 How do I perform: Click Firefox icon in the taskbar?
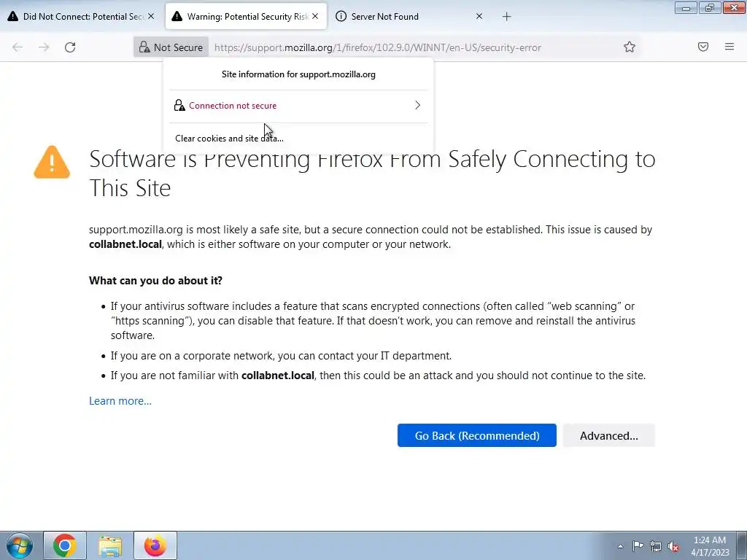point(155,545)
